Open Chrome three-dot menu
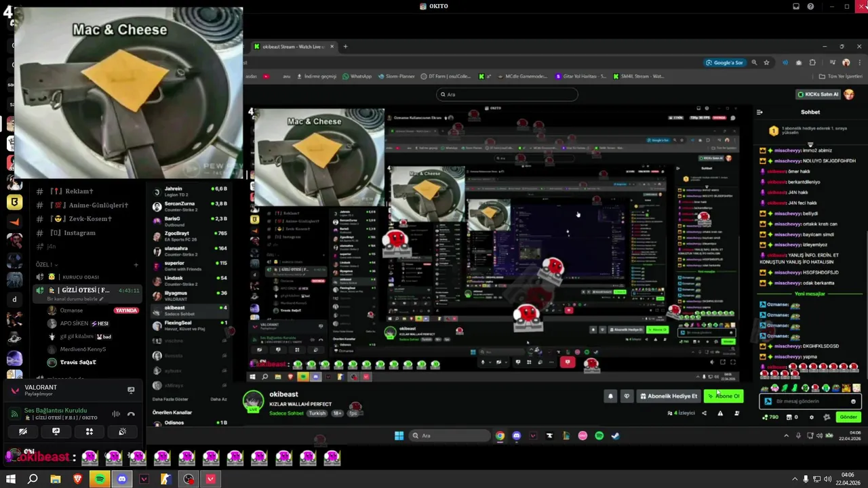The image size is (868, 488). (859, 62)
